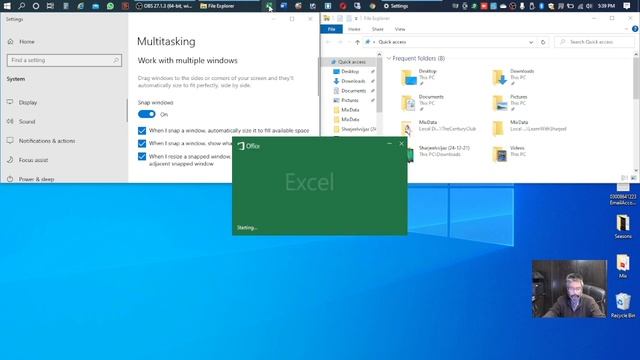Open the volume tray icon
Viewport: 640px width, 360px height.
pyautogui.click(x=589, y=6)
